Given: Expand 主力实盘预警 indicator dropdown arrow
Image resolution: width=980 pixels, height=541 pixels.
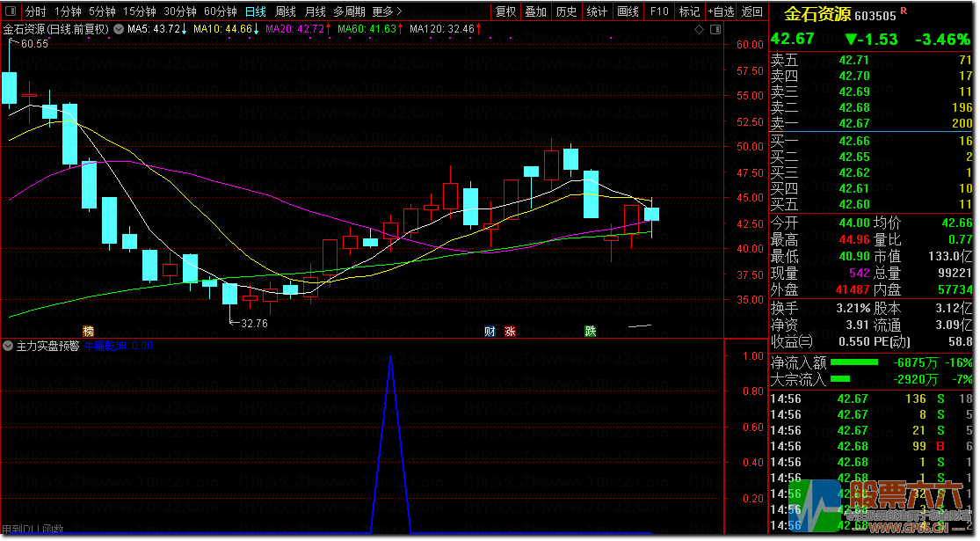Looking at the screenshot, I should (9, 346).
